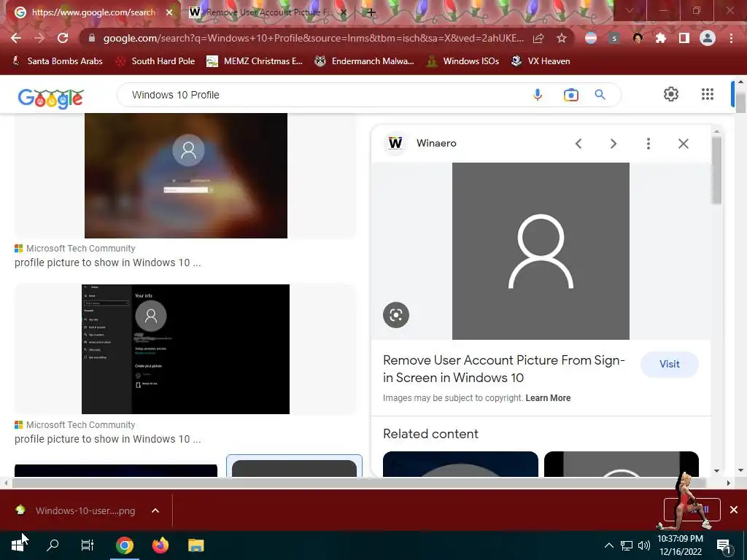Go back with the browser back arrow
The height and width of the screenshot is (560, 747).
pyautogui.click(x=16, y=38)
